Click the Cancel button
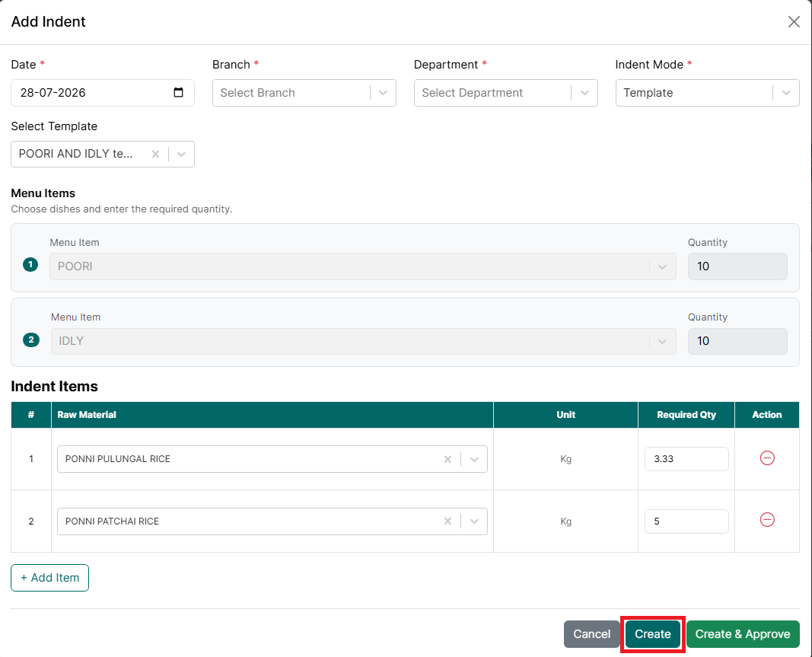Screen dimensions: 812x657 click(591, 634)
